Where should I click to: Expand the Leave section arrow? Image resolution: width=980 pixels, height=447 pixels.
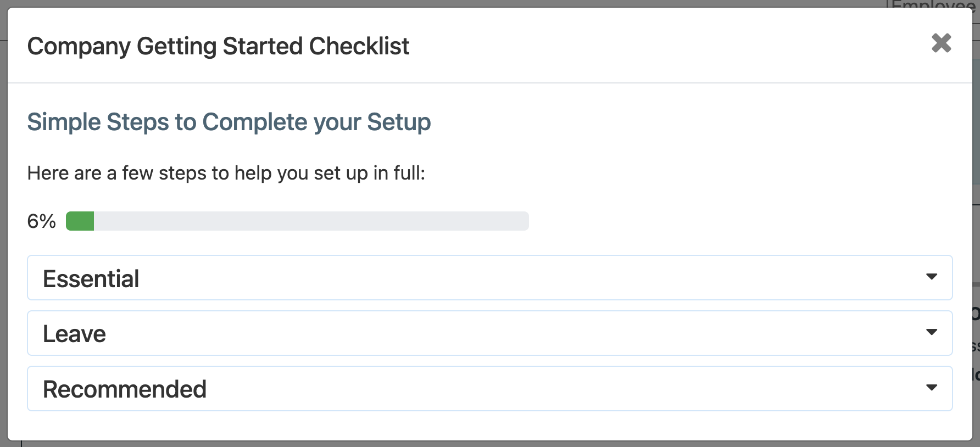tap(932, 332)
